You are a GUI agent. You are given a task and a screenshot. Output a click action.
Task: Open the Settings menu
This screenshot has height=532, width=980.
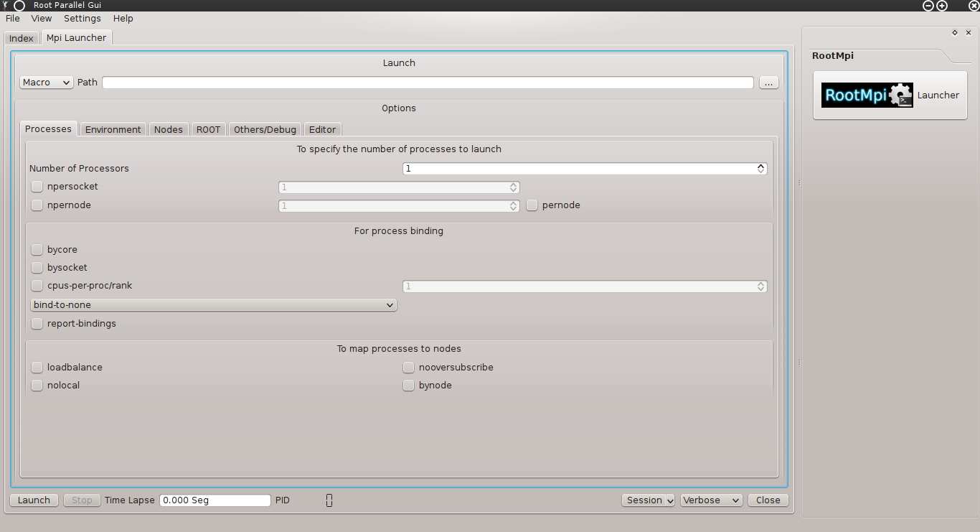click(x=82, y=19)
